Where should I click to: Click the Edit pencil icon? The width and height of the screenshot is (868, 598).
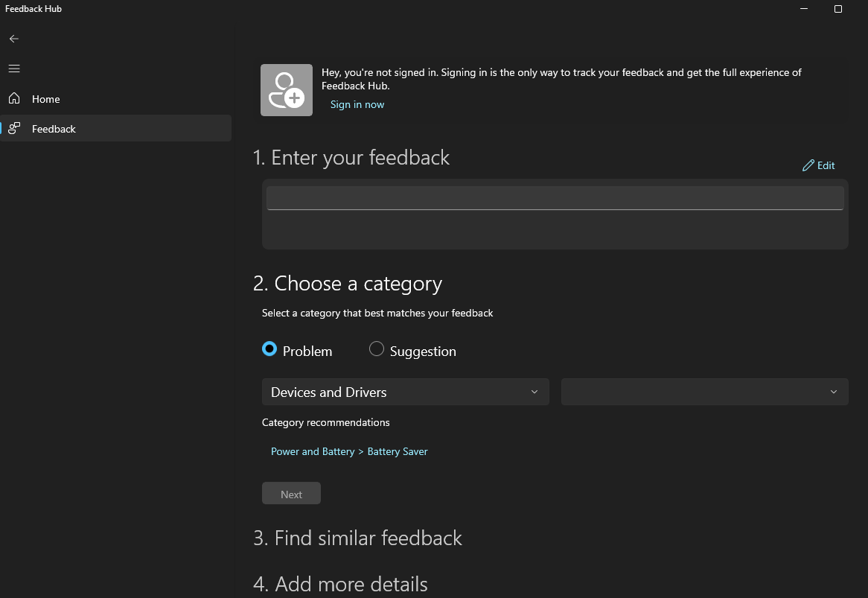pos(808,165)
